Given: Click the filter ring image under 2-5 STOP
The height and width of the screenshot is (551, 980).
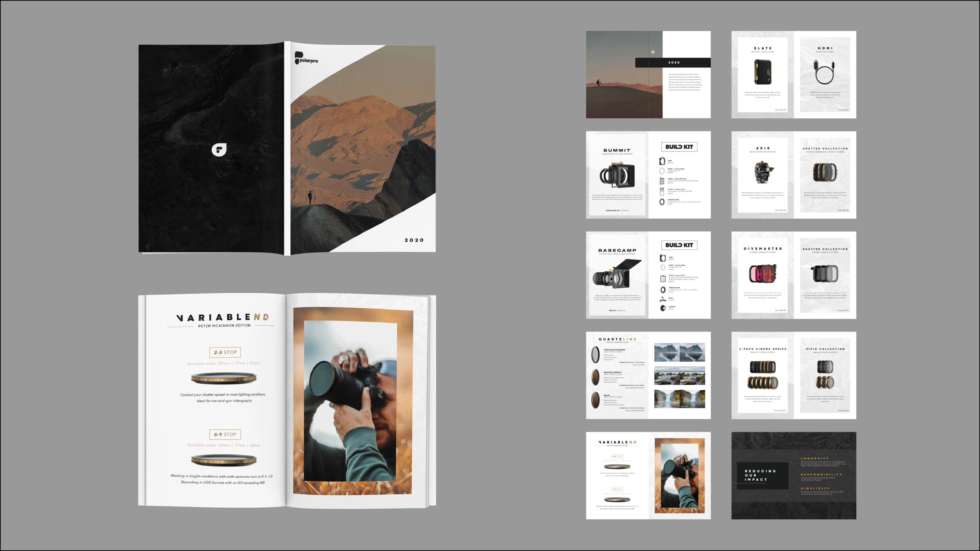Looking at the screenshot, I should click(x=224, y=378).
